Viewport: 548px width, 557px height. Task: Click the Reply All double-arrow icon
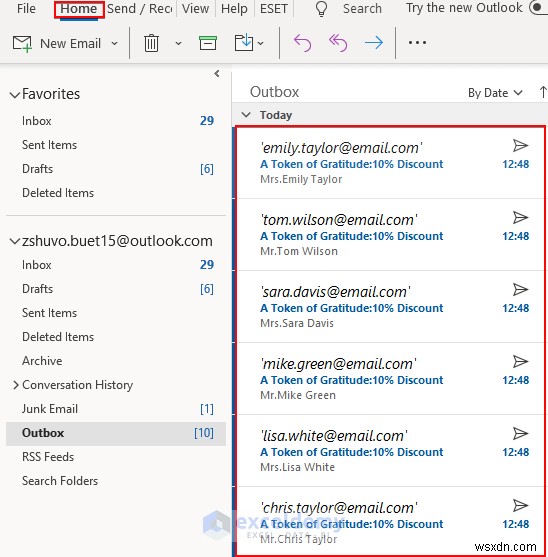coord(338,43)
